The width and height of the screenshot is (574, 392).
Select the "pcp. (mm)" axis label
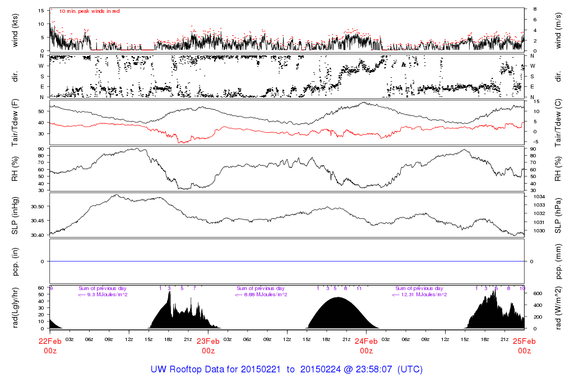coord(558,262)
